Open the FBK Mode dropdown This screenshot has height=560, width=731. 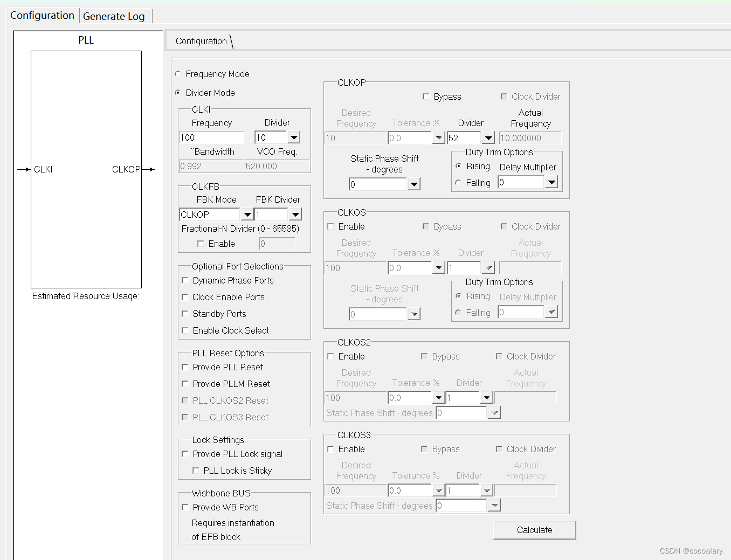tap(247, 214)
